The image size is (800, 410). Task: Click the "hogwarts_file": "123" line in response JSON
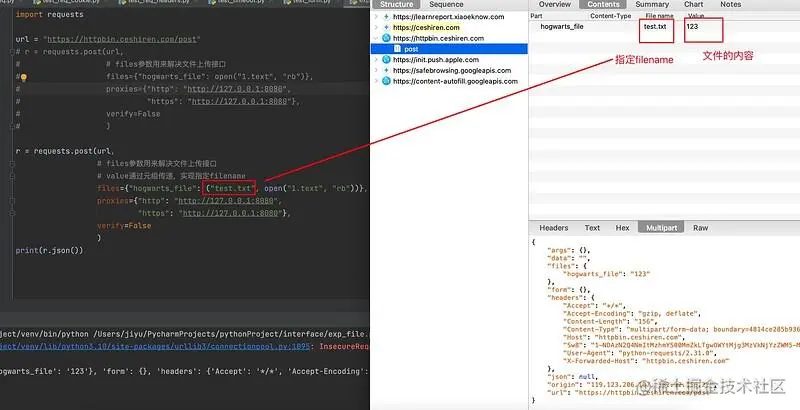point(607,274)
